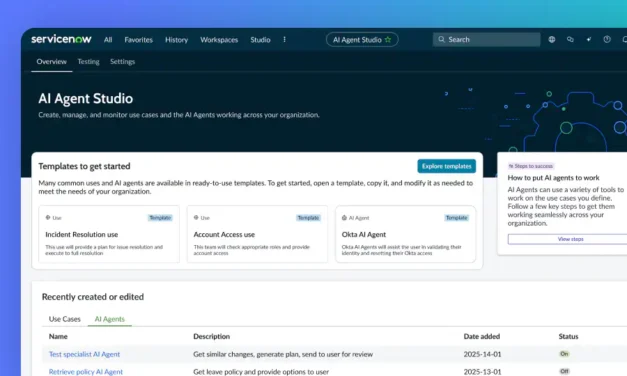Click the View steps button
Screen dimensions: 627x376
(571, 239)
